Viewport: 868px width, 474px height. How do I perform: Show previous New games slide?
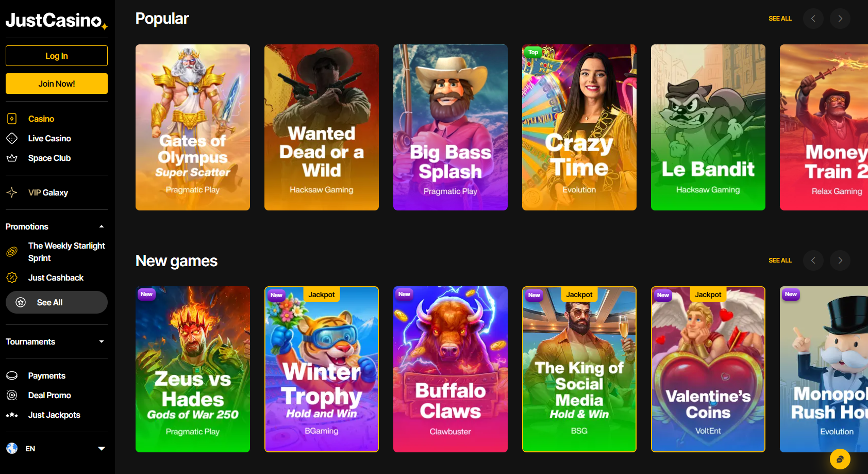[813, 260]
